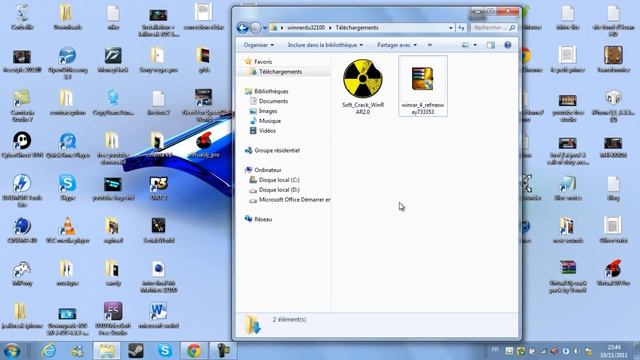Click the winnerdu32100 address bar segment
The image size is (640, 360).
pos(306,28)
